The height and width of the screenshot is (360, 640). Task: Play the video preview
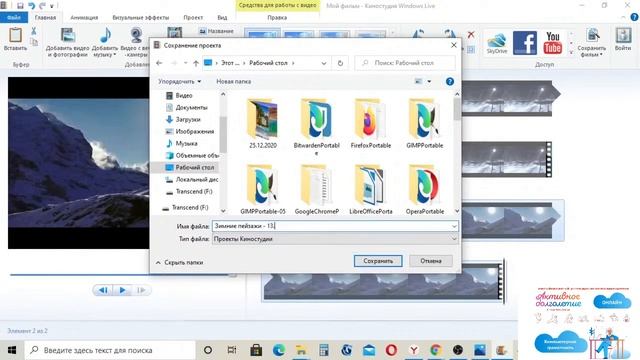(x=122, y=290)
